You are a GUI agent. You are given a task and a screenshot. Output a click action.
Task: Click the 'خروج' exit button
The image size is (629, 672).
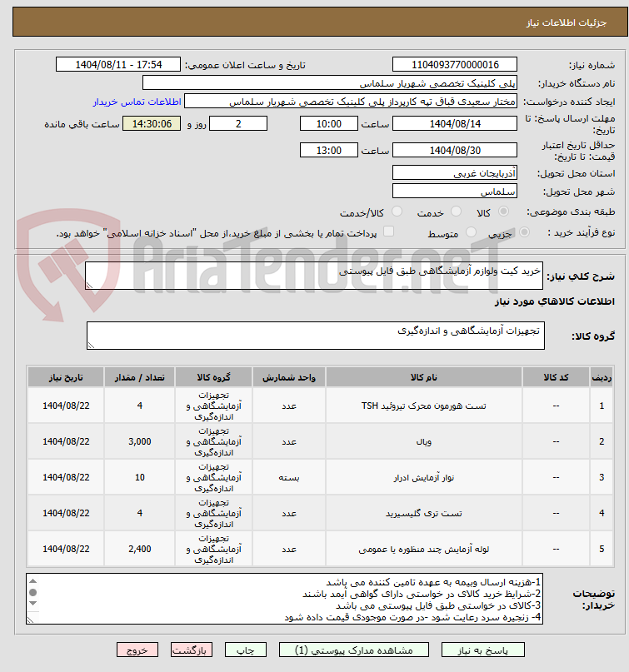point(137,650)
